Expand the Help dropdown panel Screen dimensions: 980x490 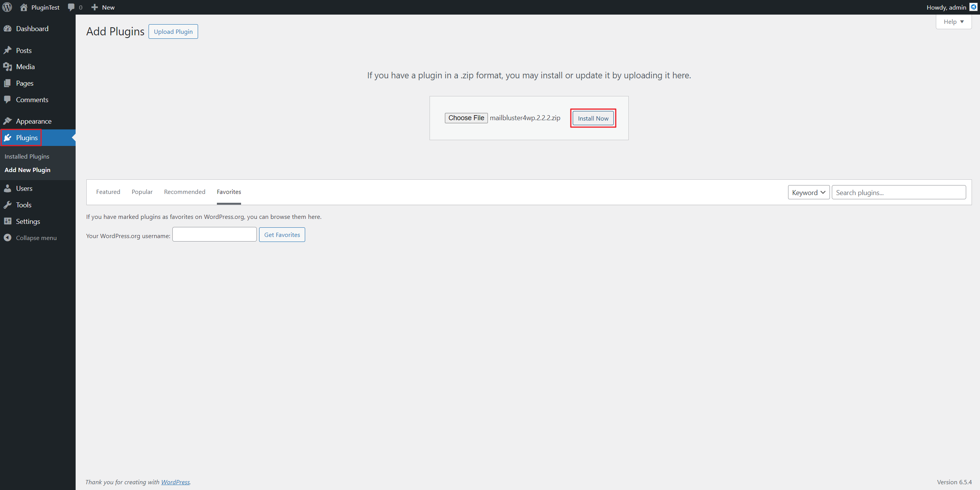coord(954,22)
